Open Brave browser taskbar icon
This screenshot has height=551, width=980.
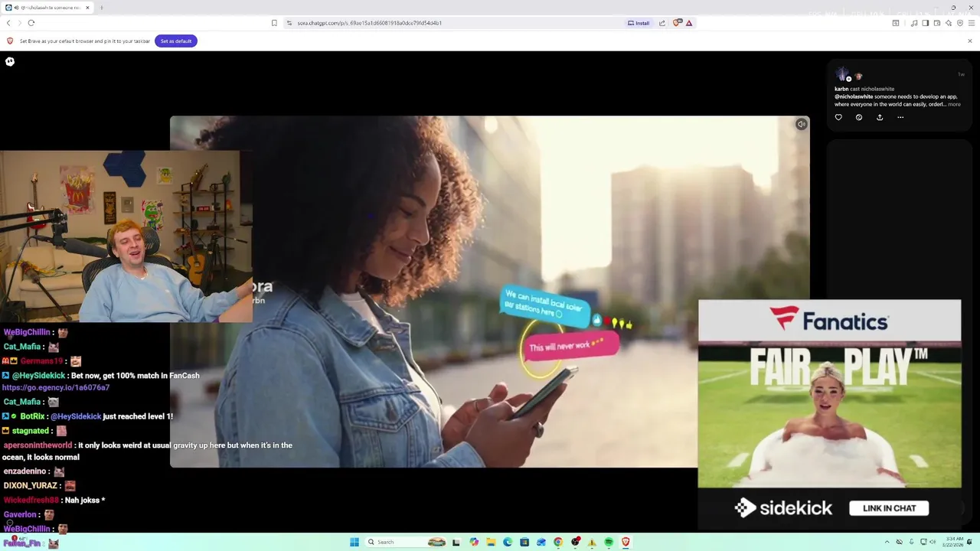tap(626, 542)
